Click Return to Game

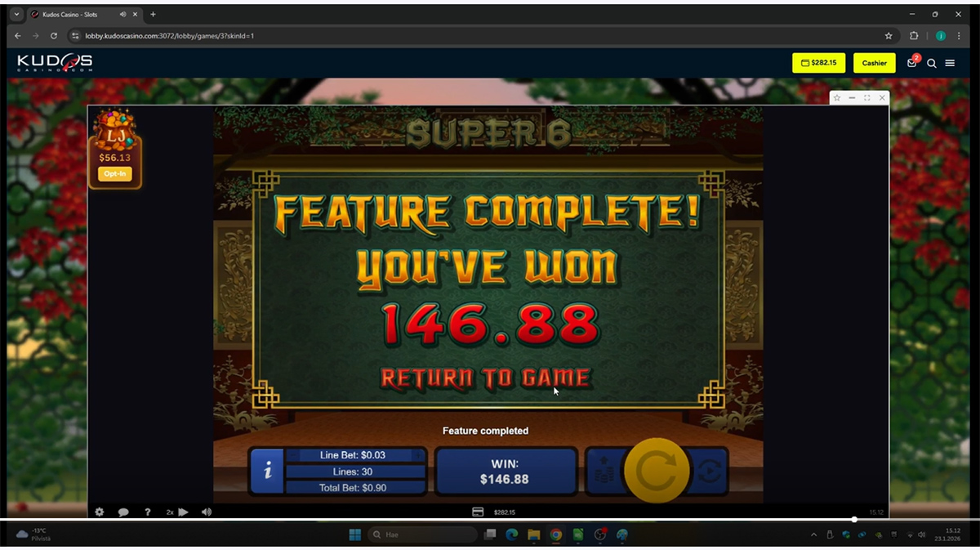point(485,378)
